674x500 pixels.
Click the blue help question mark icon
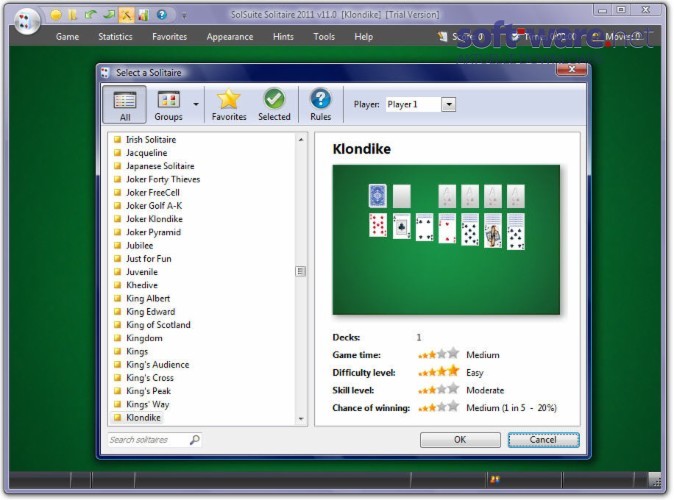point(162,15)
